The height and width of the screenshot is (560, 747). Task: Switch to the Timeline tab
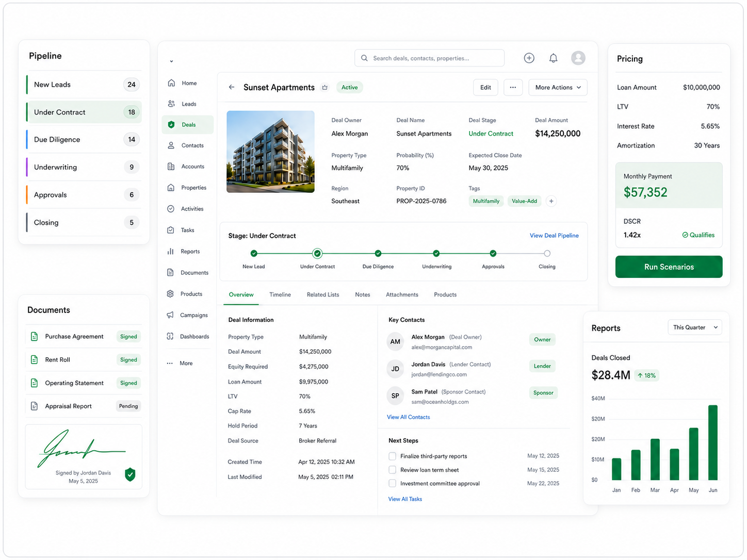point(280,295)
